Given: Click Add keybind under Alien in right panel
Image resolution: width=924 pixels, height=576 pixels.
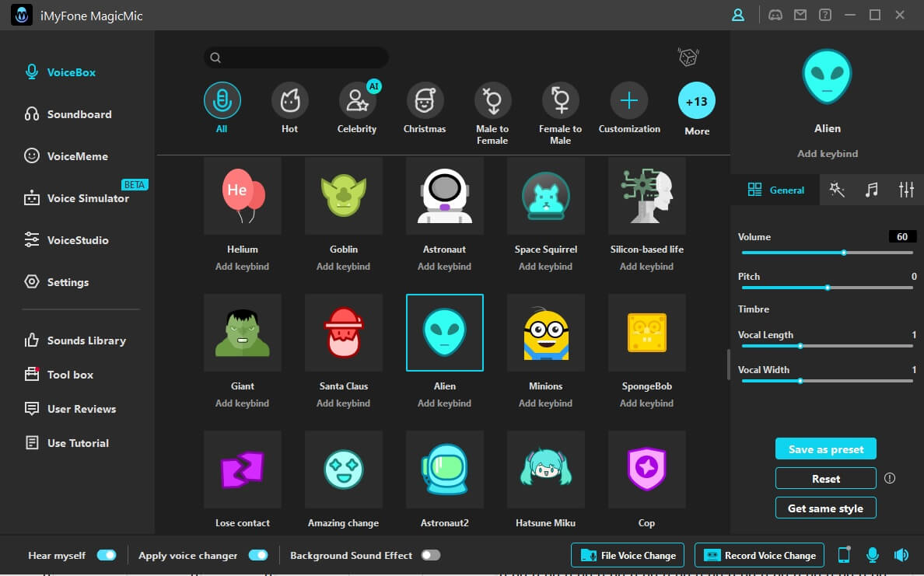Looking at the screenshot, I should tap(828, 154).
